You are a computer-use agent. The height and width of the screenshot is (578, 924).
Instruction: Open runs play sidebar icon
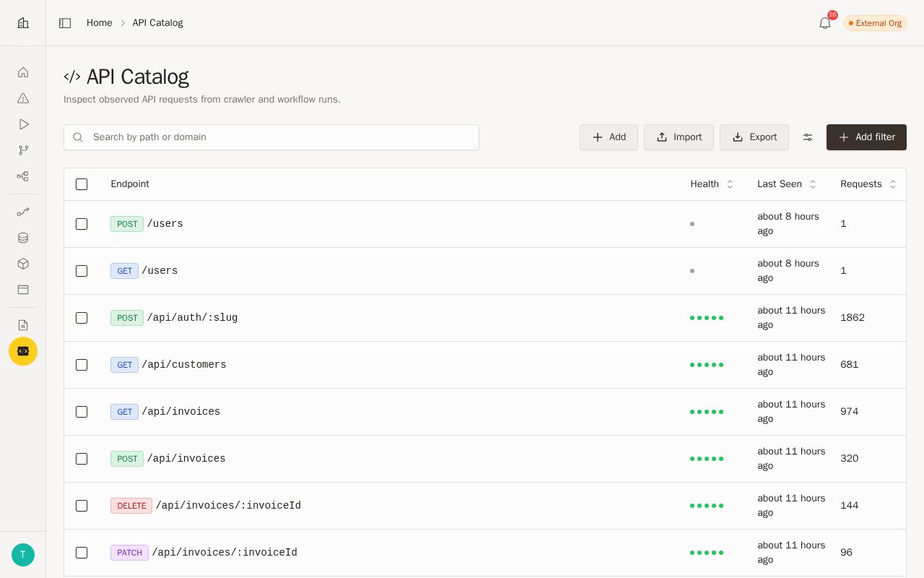(23, 124)
